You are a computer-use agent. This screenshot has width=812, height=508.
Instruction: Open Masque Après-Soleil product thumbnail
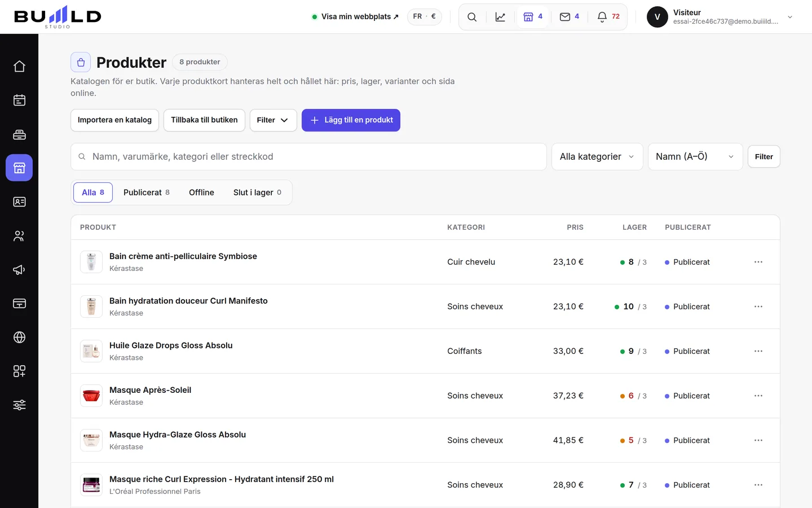91,396
